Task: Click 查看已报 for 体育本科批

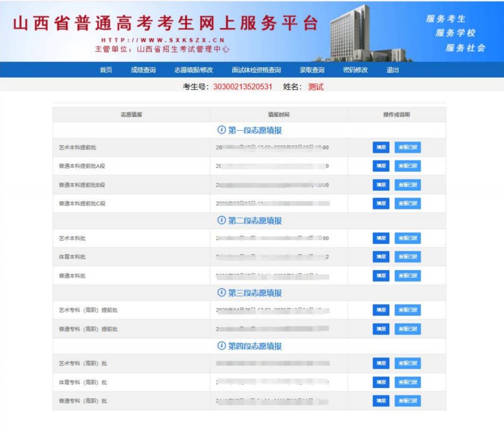Action: pos(408,257)
